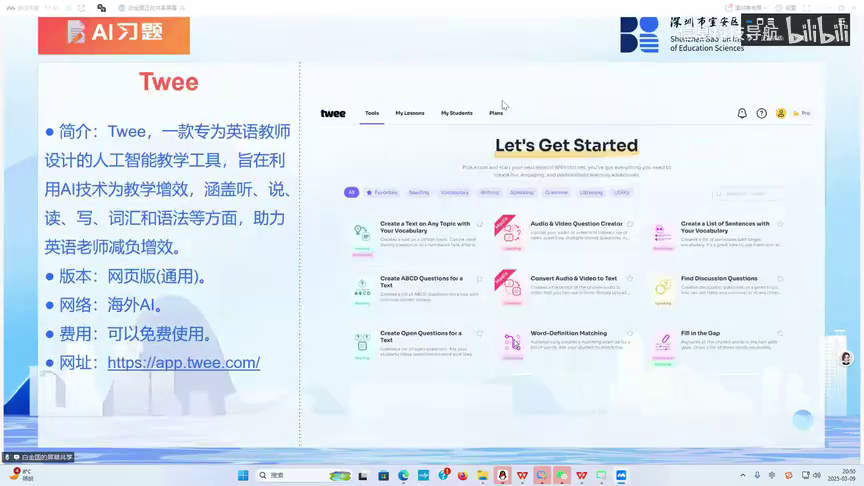Open the Windows Start menu
Screen dimensions: 864x486
click(242, 475)
